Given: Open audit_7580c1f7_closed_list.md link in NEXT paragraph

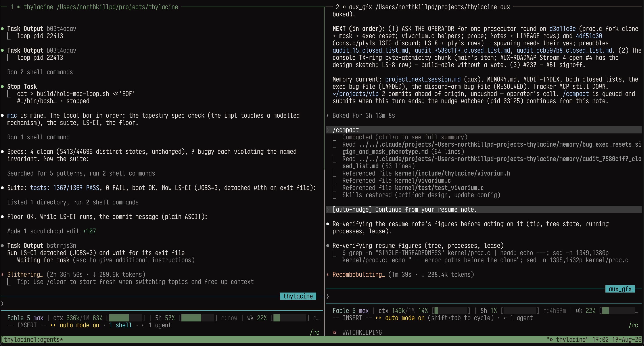Looking at the screenshot, I should [x=462, y=50].
